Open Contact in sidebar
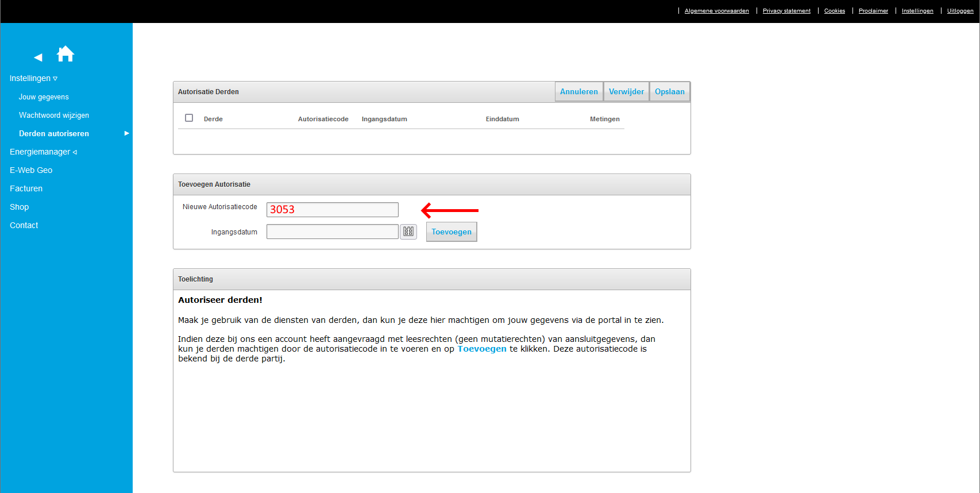This screenshot has width=980, height=493. point(24,225)
